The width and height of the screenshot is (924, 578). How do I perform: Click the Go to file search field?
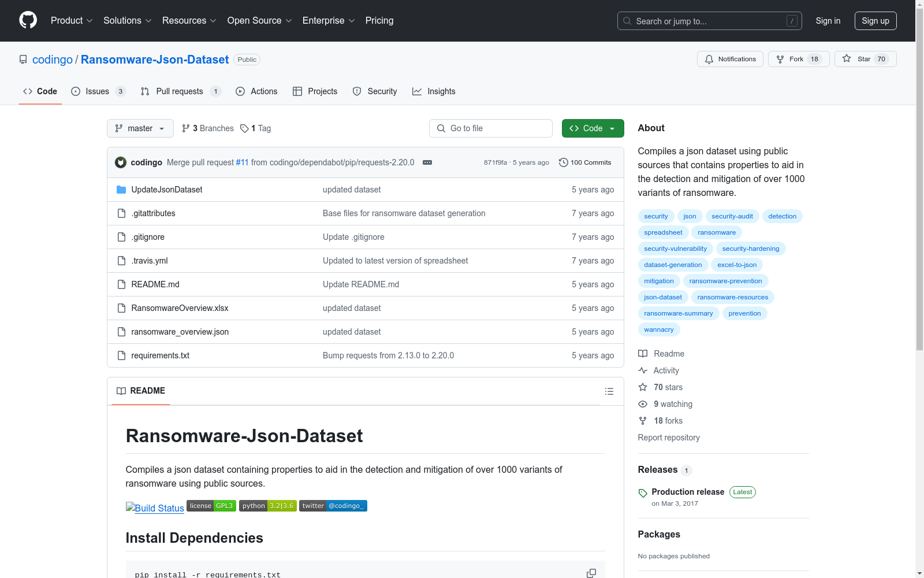tap(490, 128)
